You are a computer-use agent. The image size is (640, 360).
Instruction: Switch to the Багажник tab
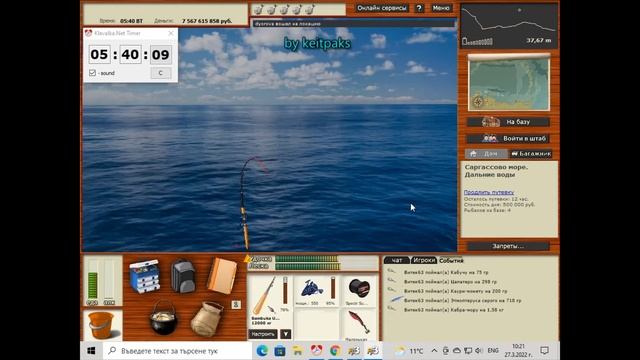(531, 153)
